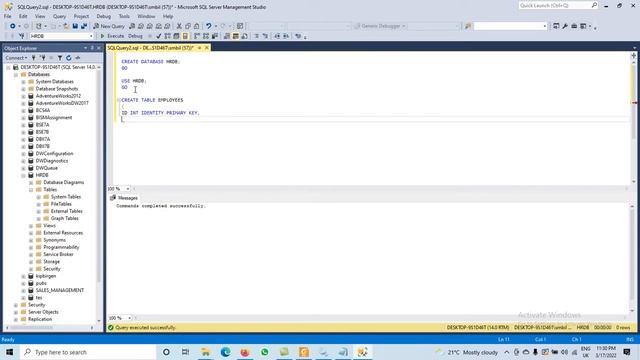
Task: Click Object Explorer horizontal scrollbar
Action: pyautogui.click(x=49, y=327)
